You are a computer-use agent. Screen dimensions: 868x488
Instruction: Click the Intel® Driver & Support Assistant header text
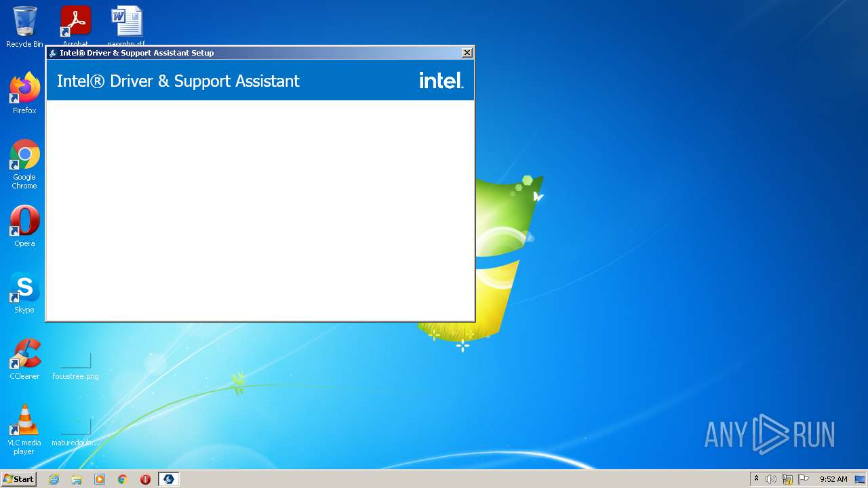point(178,81)
